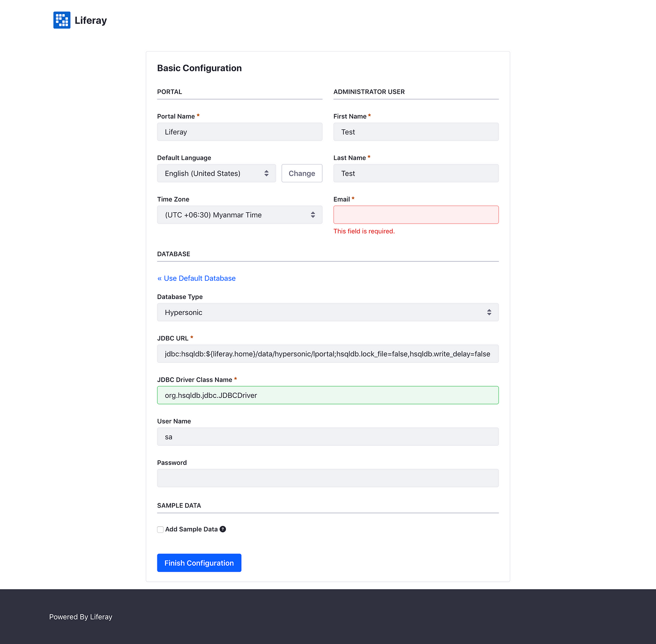This screenshot has height=644, width=656.
Task: Focus the JDBC Driver Class Name field
Action: click(x=328, y=395)
